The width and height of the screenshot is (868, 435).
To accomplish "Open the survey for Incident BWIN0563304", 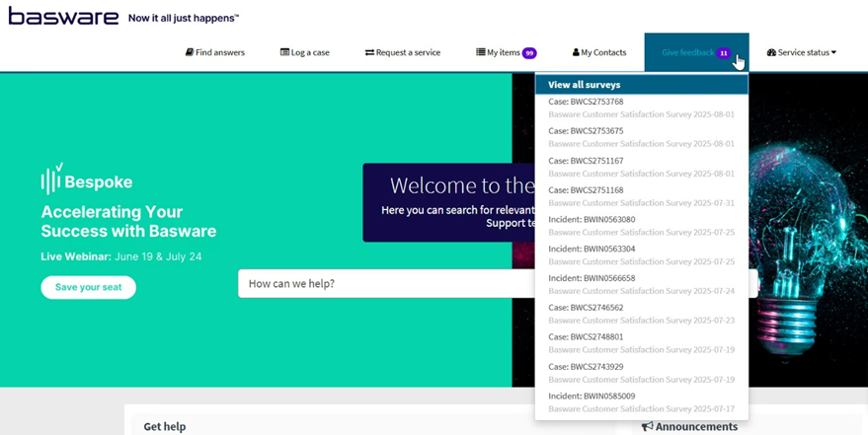I will [642, 254].
